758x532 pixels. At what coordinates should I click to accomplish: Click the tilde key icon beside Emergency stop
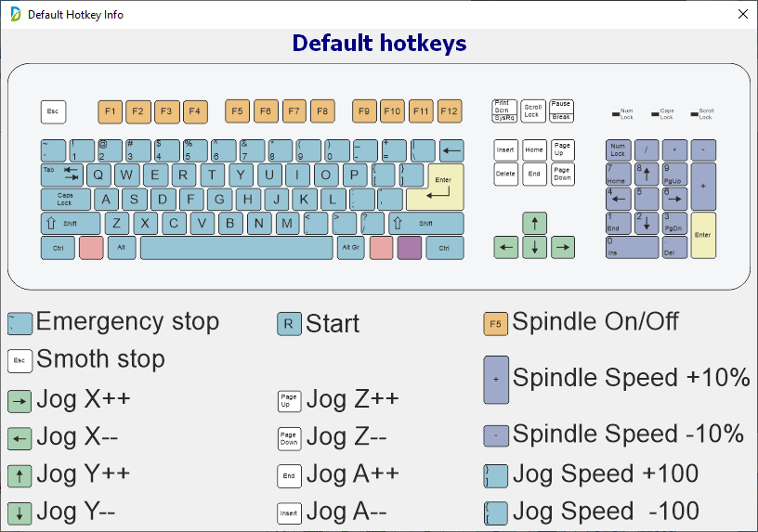point(20,323)
